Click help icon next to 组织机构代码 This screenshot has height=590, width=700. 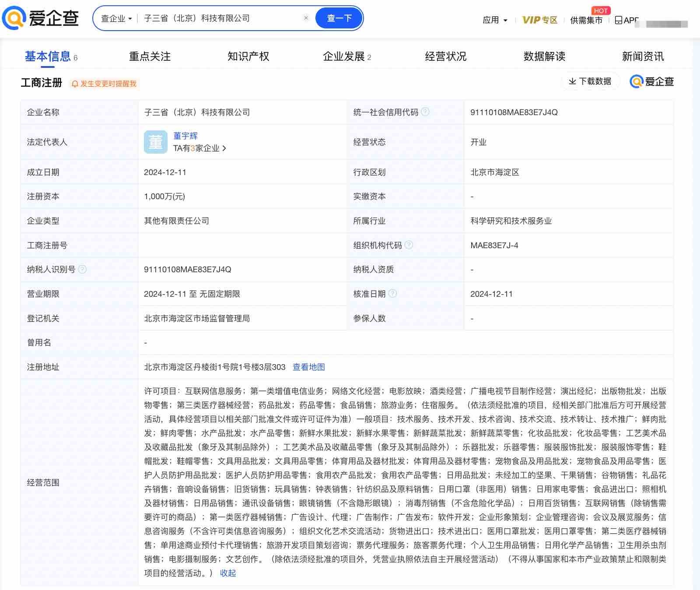click(409, 245)
